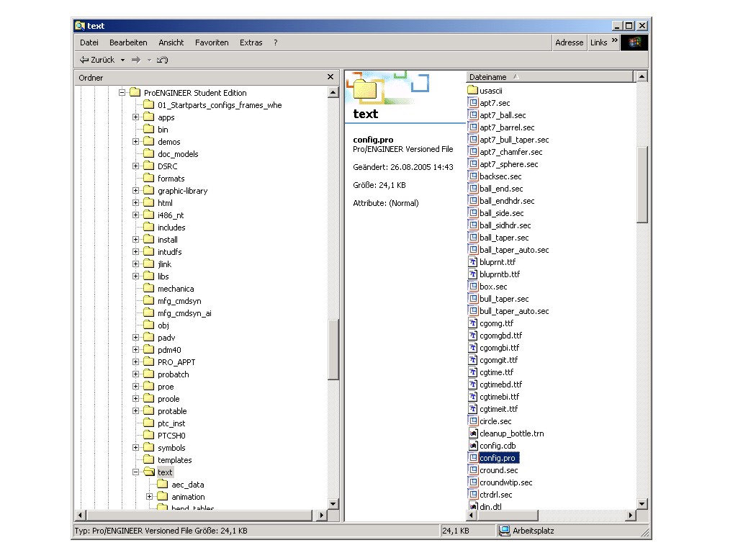Image resolution: width=756 pixels, height=553 pixels.
Task: Select the cgtime.ttf font icon
Action: pyautogui.click(x=472, y=372)
